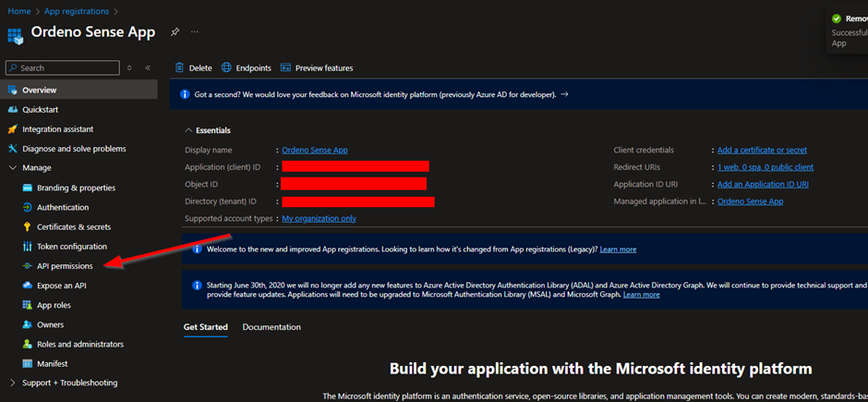
Task: Click Add an Application ID URI link
Action: 764,185
